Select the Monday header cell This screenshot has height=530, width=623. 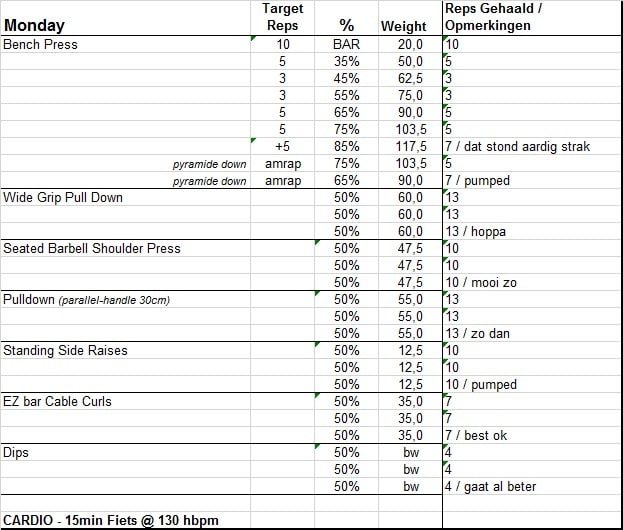[x=35, y=26]
